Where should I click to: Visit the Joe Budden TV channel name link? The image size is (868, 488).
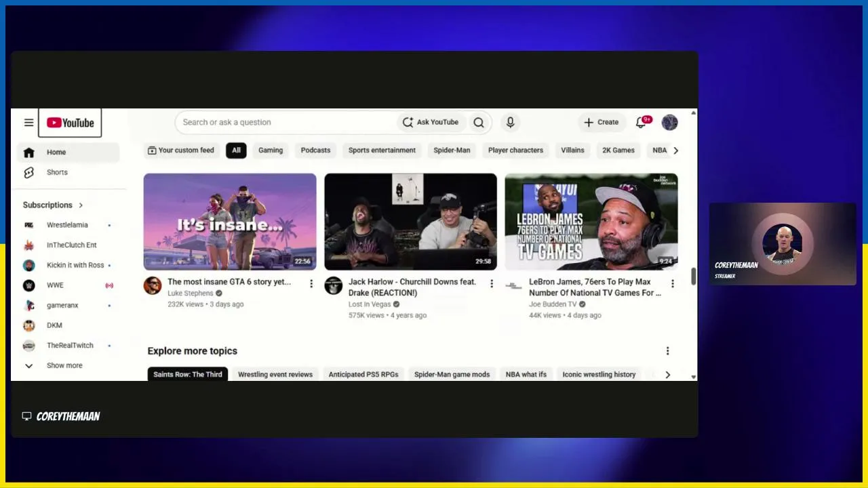553,304
